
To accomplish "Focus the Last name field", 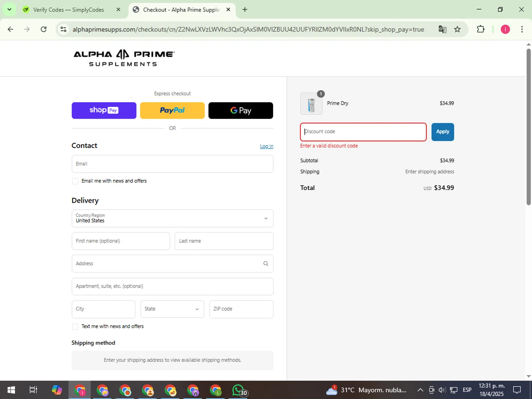I will click(224, 241).
